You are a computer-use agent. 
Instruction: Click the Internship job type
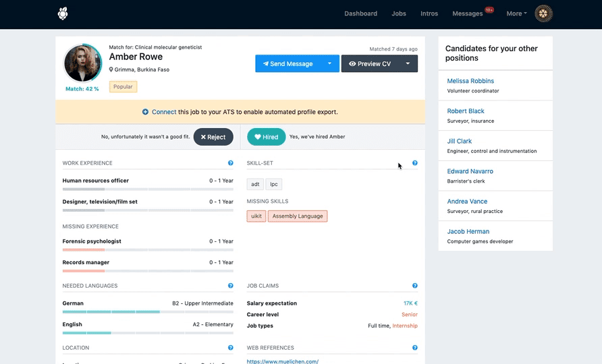tap(405, 326)
